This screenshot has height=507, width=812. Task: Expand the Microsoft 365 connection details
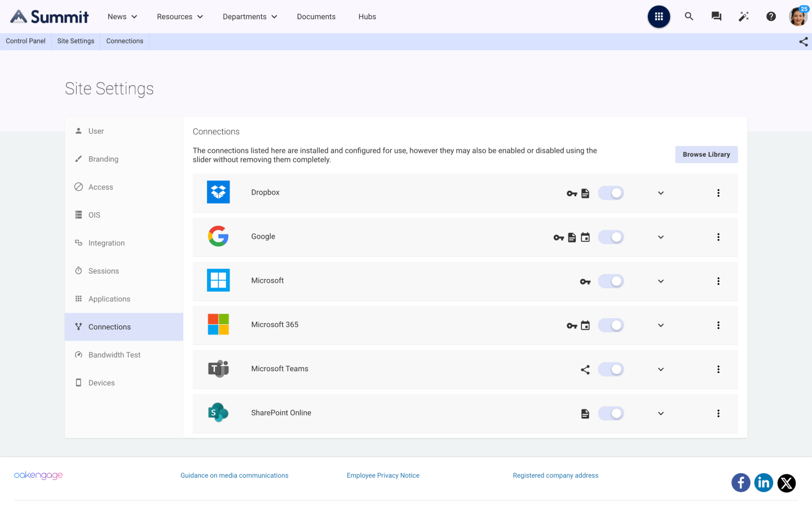tap(660, 325)
